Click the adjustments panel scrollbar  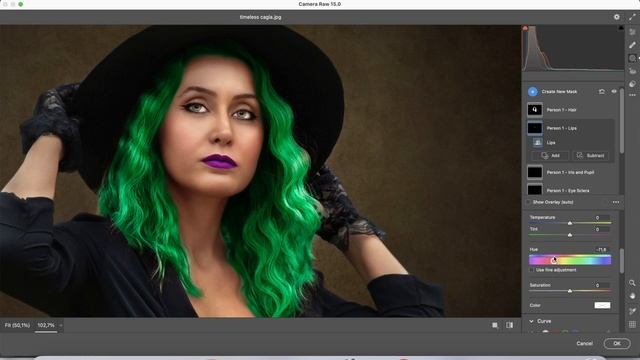(x=622, y=261)
